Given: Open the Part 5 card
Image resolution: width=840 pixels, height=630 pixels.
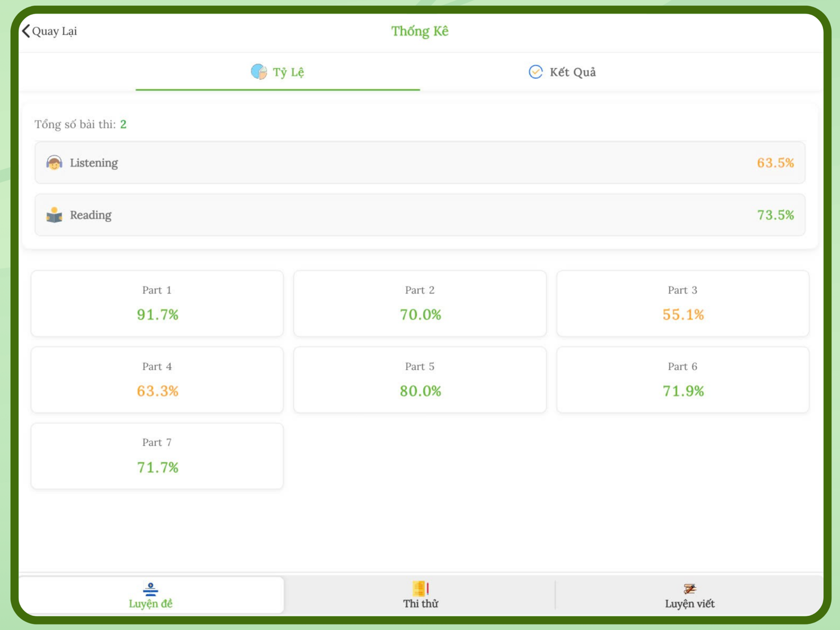Looking at the screenshot, I should click(x=420, y=380).
